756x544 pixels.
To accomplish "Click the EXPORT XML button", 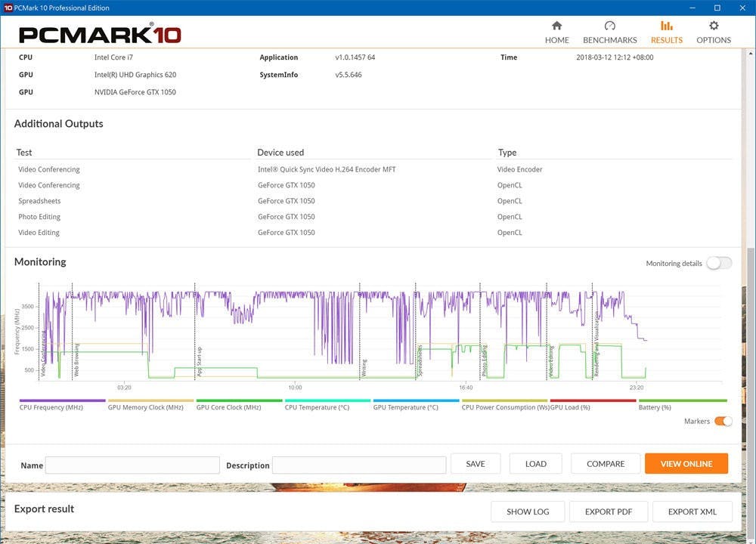I will 692,512.
